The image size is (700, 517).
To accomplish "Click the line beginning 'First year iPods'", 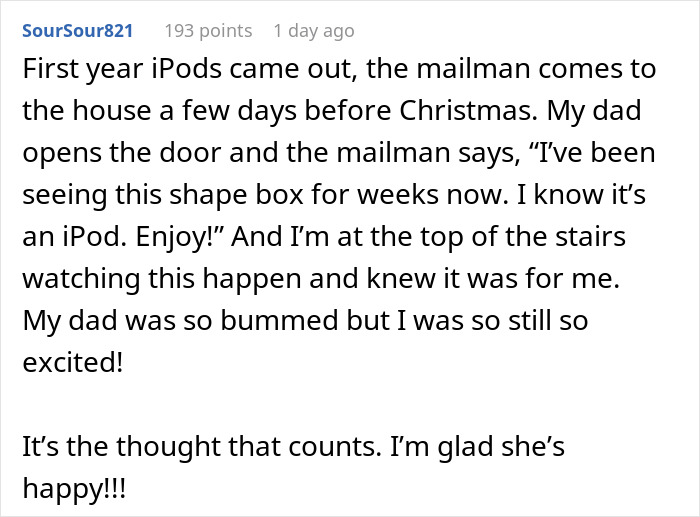I will (340, 69).
